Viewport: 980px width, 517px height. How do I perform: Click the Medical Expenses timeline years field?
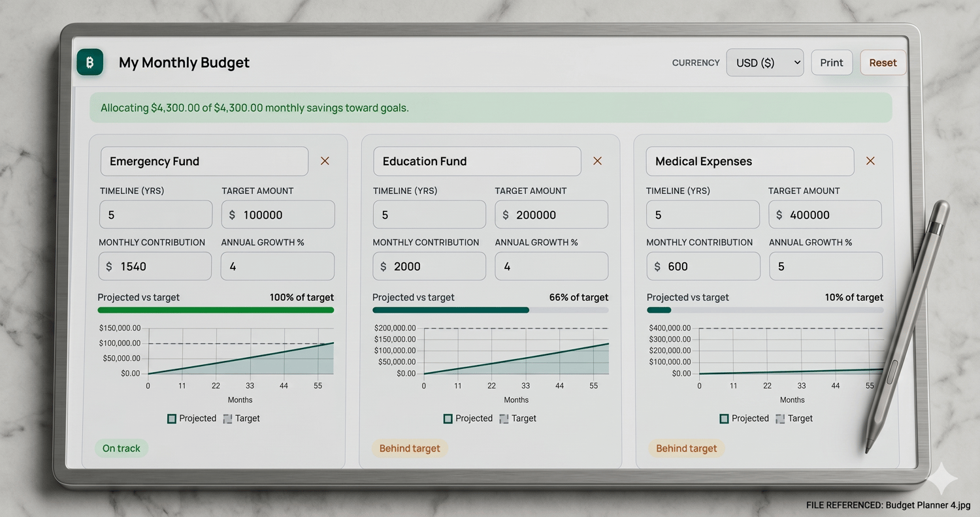click(703, 215)
